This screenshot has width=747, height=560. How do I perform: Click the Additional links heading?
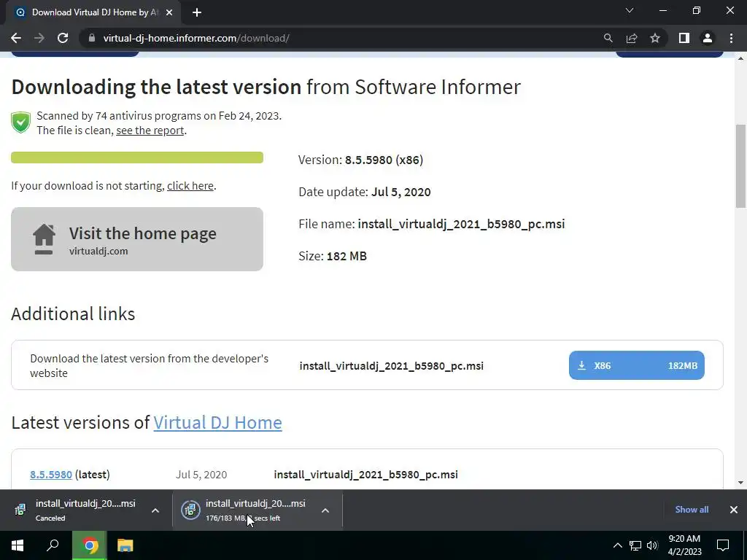point(73,314)
